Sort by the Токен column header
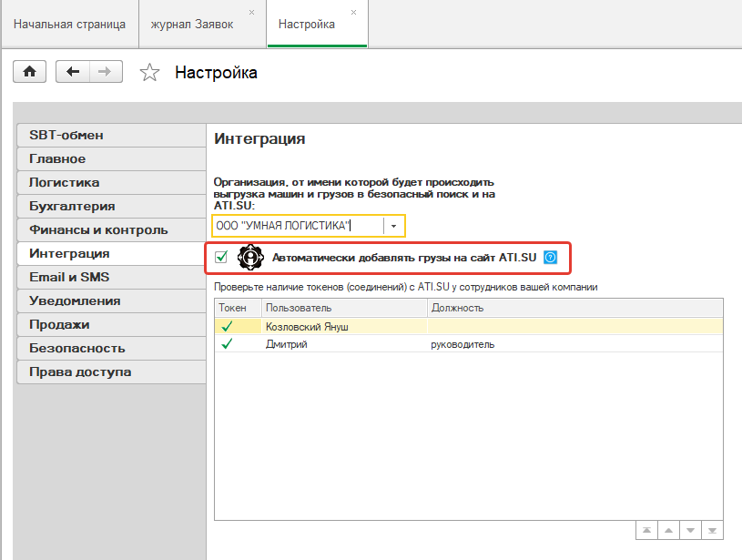 [238, 308]
